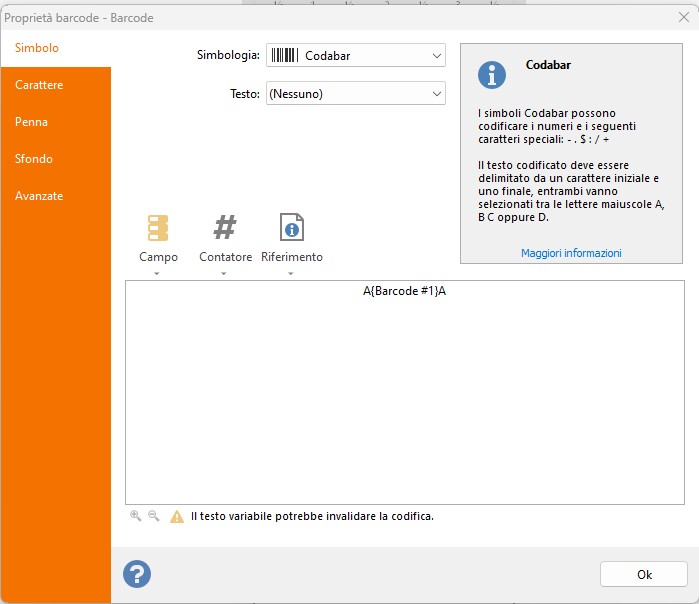This screenshot has height=604, width=699.
Task: Click the Riferimento document icon
Action: 292,227
